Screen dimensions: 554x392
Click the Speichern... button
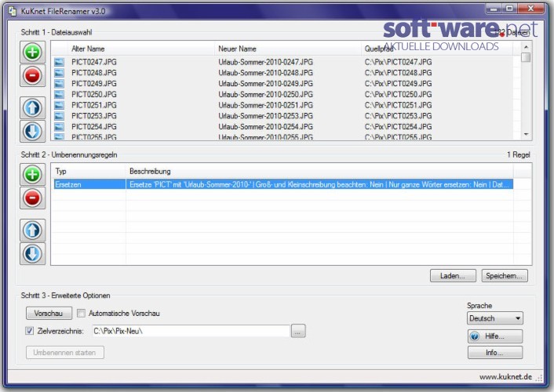click(505, 276)
